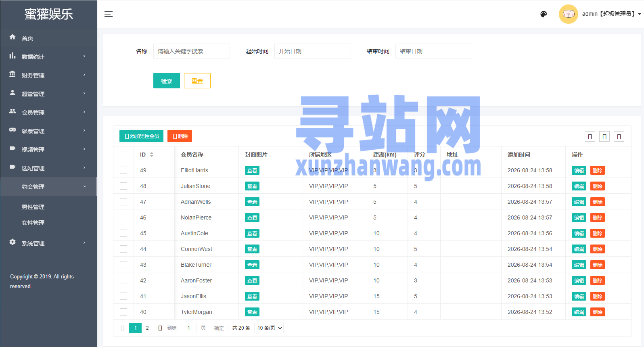Image resolution: width=644 pixels, height=347 pixels.
Task: Open the 10 条/页 page size dropdown
Action: (x=269, y=328)
